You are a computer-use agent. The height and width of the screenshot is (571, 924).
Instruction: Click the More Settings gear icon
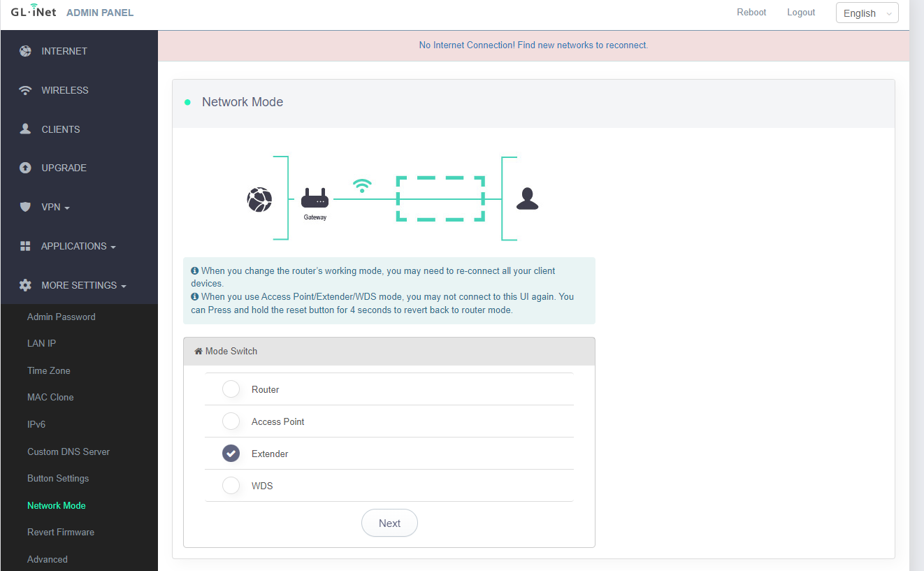pos(26,285)
